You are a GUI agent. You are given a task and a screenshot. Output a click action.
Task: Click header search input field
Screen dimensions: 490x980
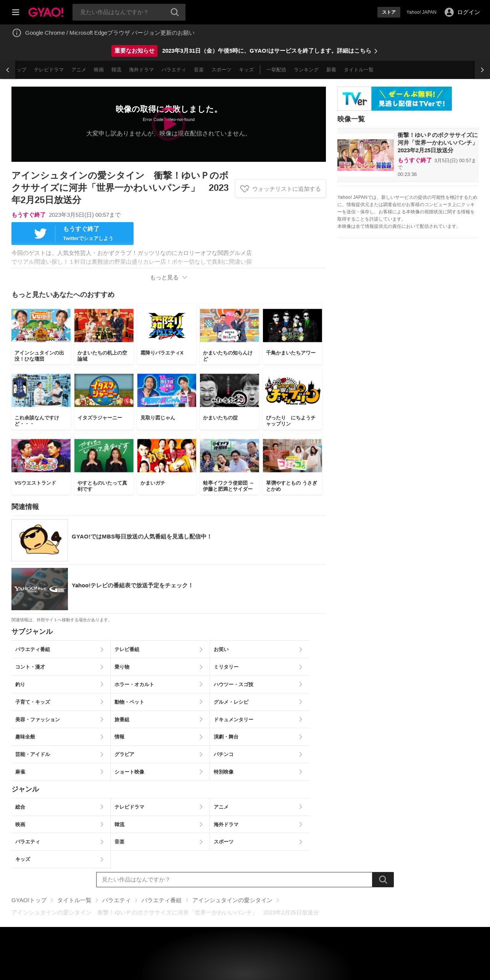(x=121, y=12)
